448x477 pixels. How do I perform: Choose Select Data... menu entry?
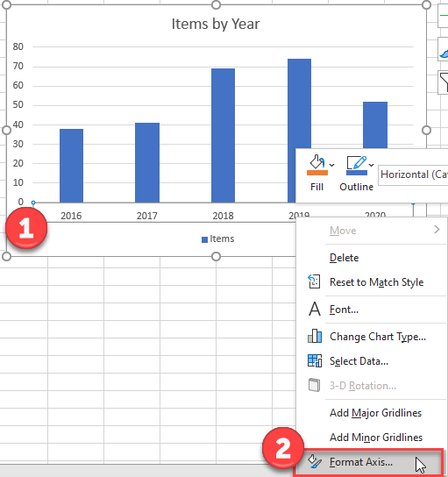[359, 361]
